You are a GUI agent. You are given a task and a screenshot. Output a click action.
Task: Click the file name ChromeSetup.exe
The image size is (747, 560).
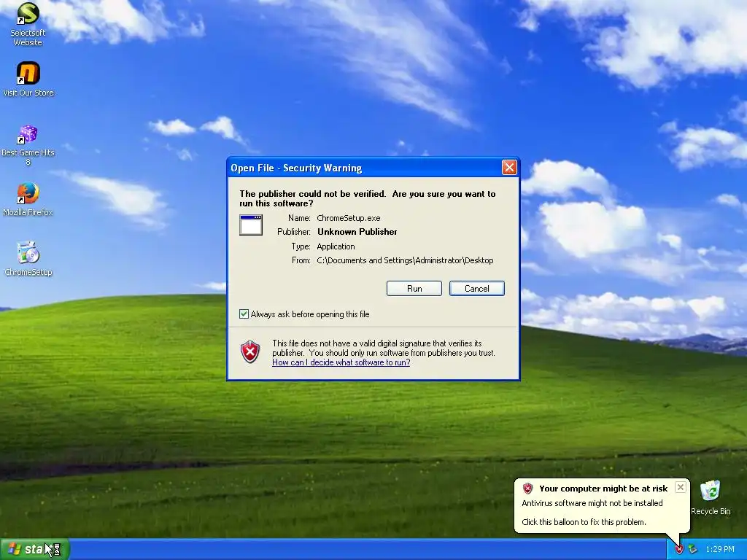tap(349, 218)
